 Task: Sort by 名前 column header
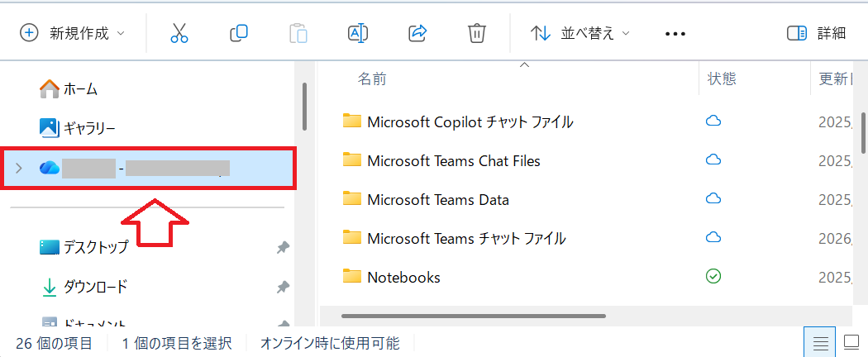[371, 79]
